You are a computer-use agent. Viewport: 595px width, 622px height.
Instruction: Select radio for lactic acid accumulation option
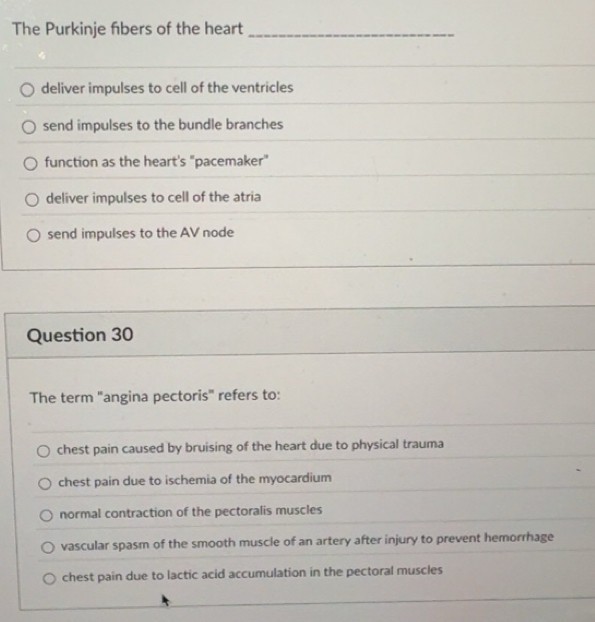pos(49,579)
